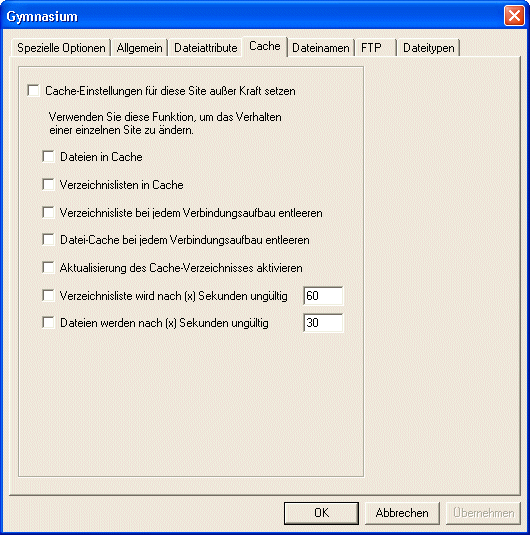Screen dimensions: 530x535
Task: Confirm settings with the OK button
Action: pyautogui.click(x=321, y=513)
